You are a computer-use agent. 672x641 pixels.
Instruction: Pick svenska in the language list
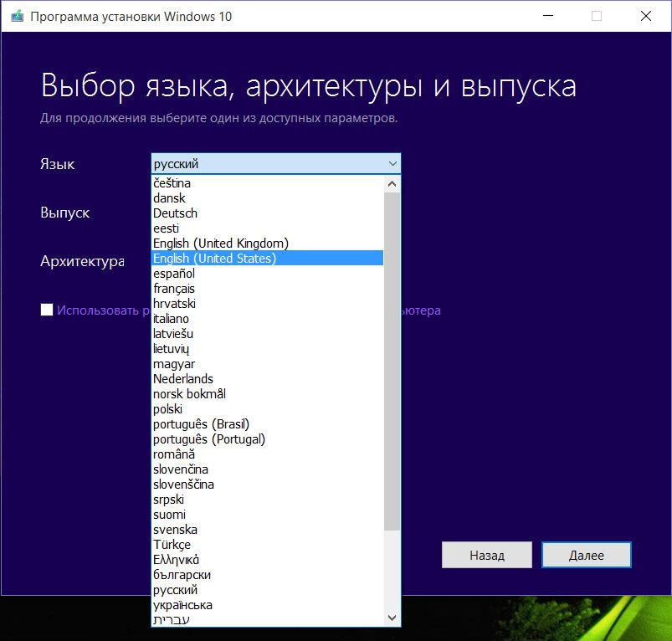[268, 530]
